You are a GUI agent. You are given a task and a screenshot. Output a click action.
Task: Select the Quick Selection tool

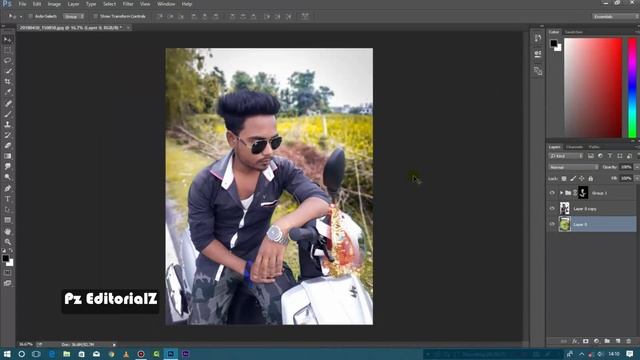pyautogui.click(x=7, y=71)
